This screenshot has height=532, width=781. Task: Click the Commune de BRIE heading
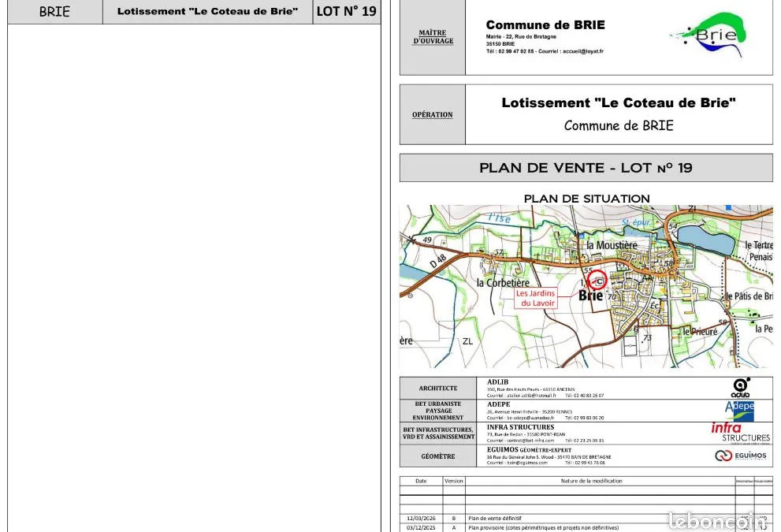[545, 25]
